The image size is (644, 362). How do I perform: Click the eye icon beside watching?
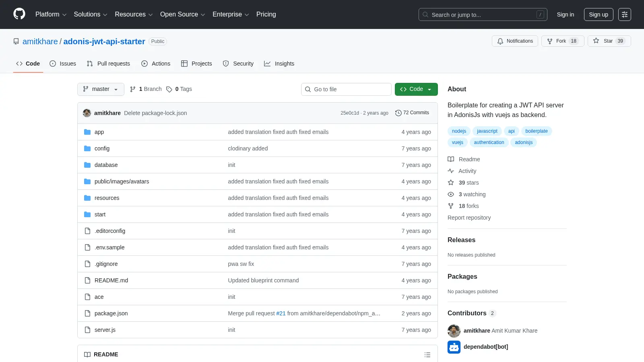click(x=451, y=194)
